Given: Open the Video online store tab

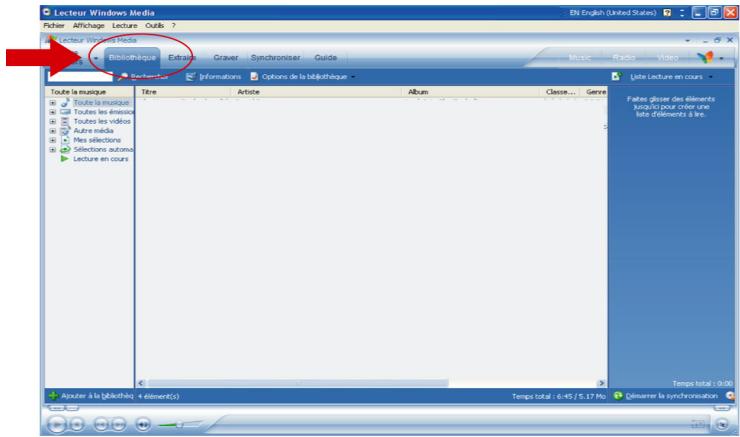Looking at the screenshot, I should (x=667, y=58).
